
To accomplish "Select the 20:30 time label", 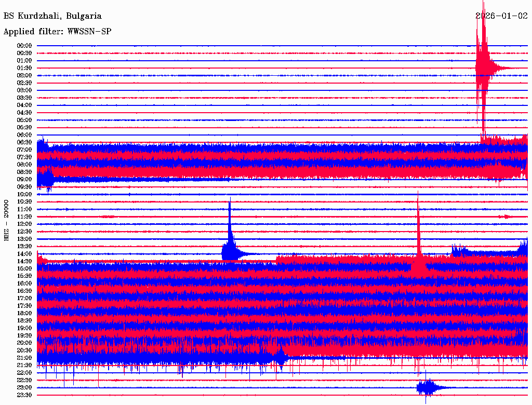I will coord(24,350).
